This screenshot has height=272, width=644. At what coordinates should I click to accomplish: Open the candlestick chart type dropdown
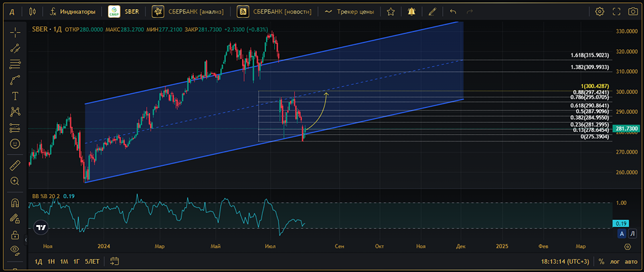[33, 12]
